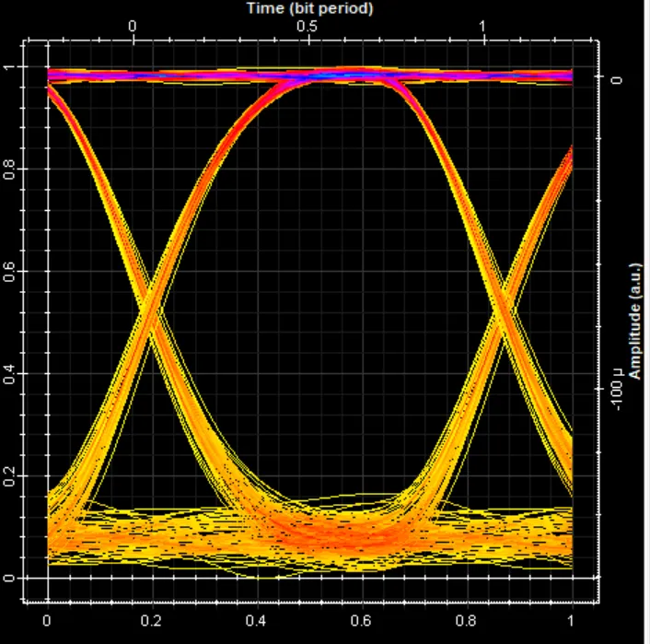
Task: Click the 0.2 label on the bottom horizontal axis
Action: (x=151, y=621)
